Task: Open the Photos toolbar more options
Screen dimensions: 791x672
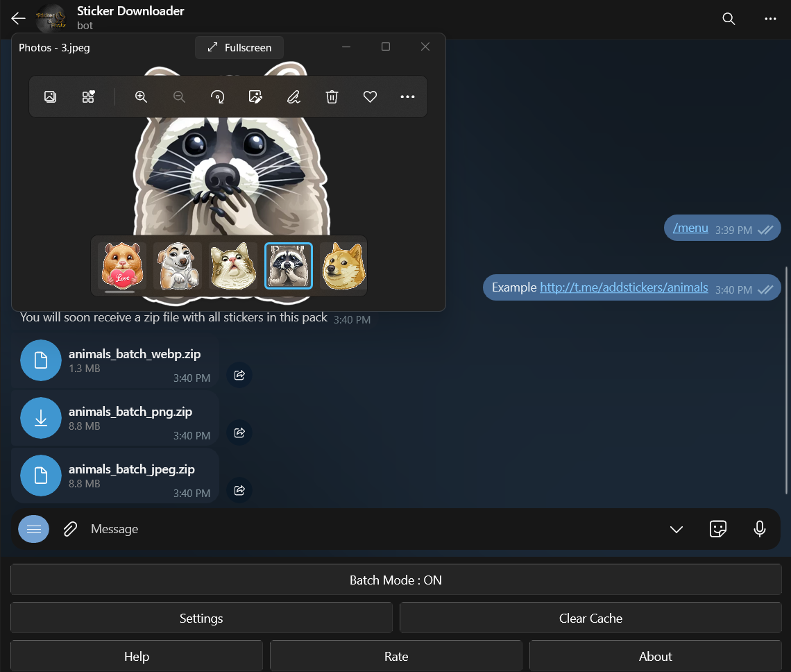Action: click(407, 96)
